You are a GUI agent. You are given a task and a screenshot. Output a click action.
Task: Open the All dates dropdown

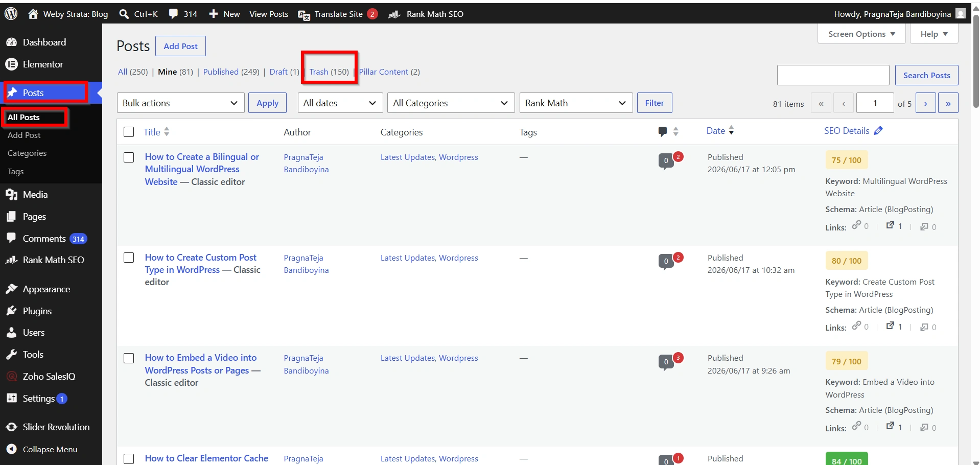[x=340, y=103]
